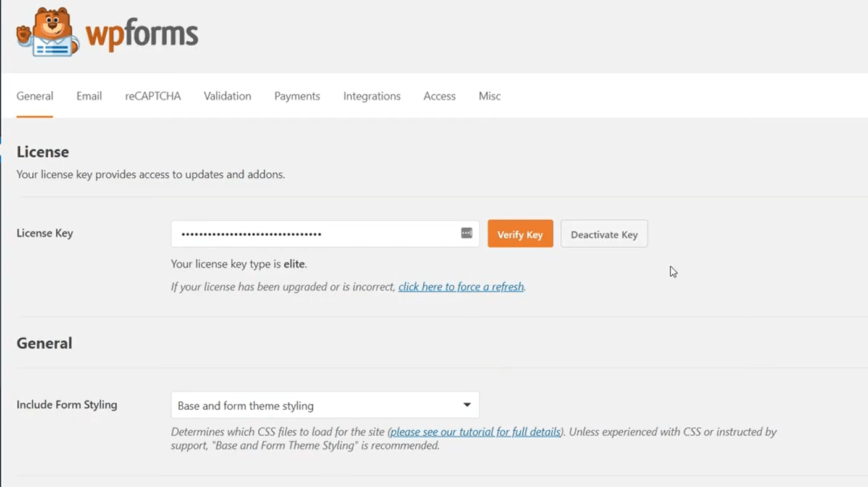Screen dimensions: 868x487
Task: Switch to the Integrations tab
Action: [371, 96]
